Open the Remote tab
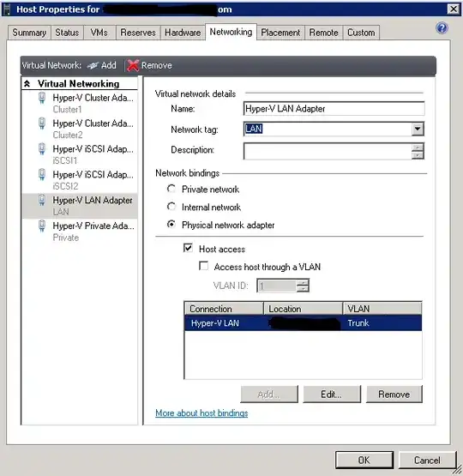This screenshot has width=463, height=476. coord(323,33)
